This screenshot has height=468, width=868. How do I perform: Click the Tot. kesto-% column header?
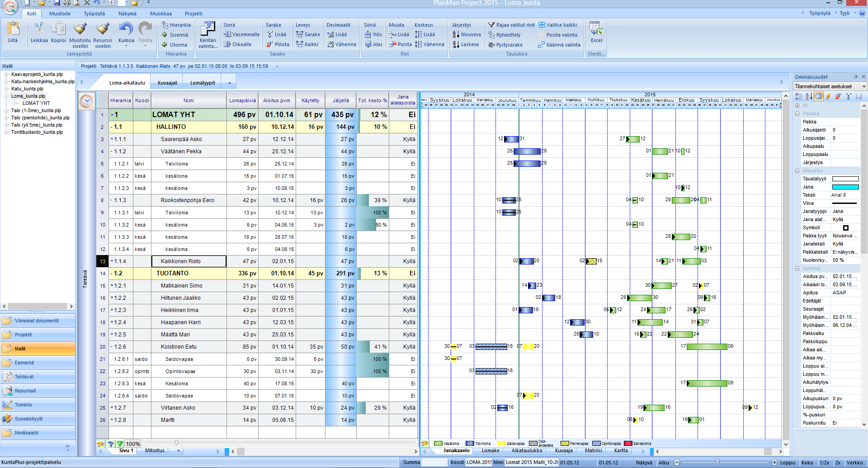[373, 100]
